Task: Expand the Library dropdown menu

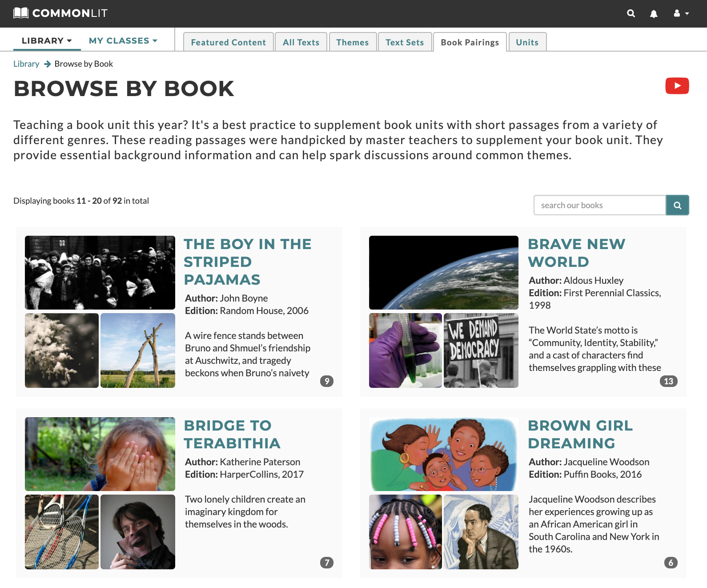Action: [x=47, y=40]
